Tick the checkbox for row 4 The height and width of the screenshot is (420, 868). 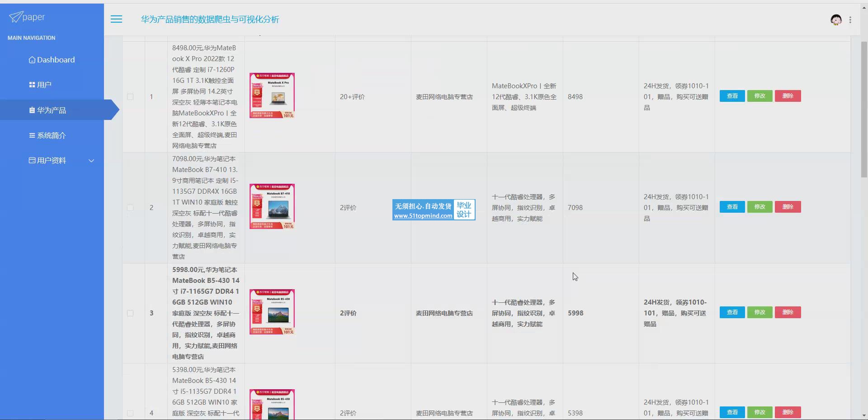coord(130,413)
